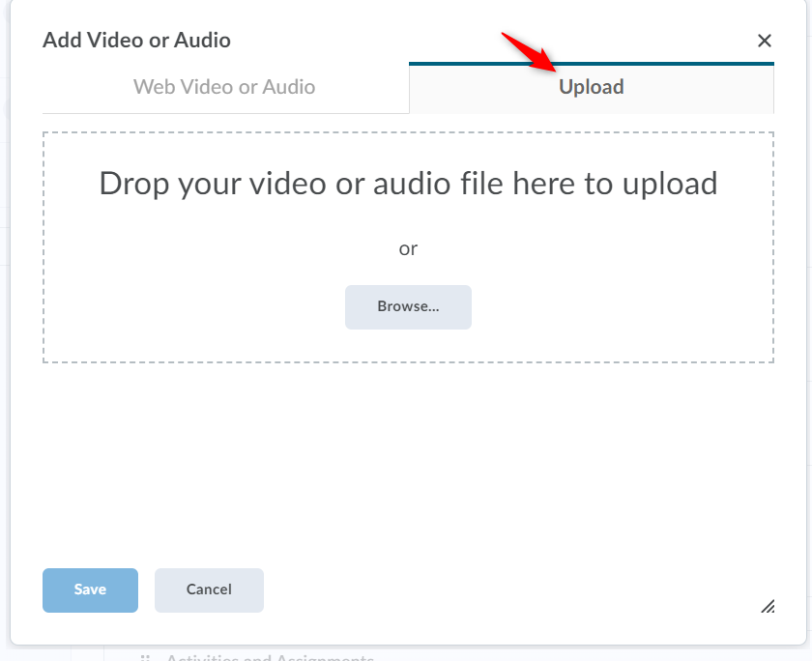Click the divider line under Web Video tab
Image resolution: width=812 pixels, height=661 pixels.
coord(224,113)
